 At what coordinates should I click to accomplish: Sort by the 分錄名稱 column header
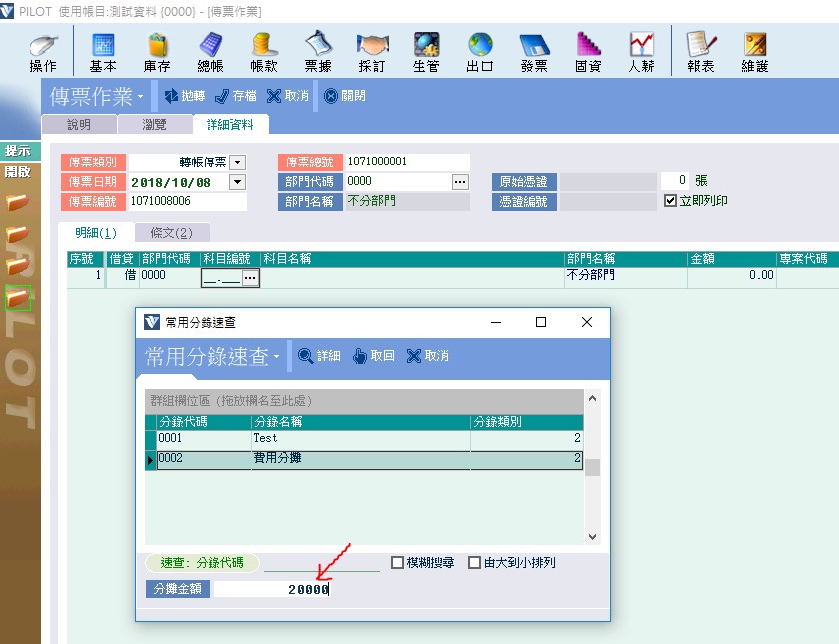pos(361,422)
